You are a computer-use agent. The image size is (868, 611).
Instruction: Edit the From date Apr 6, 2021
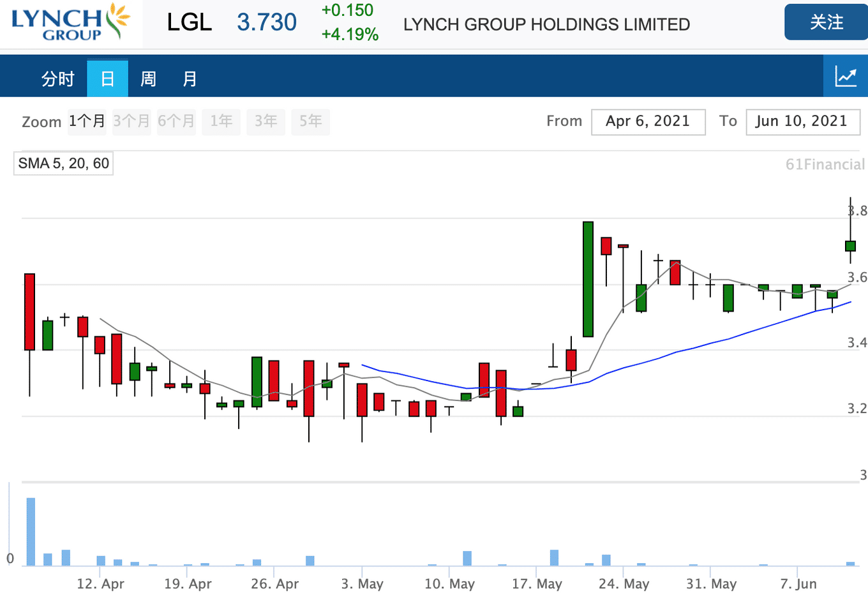(648, 122)
